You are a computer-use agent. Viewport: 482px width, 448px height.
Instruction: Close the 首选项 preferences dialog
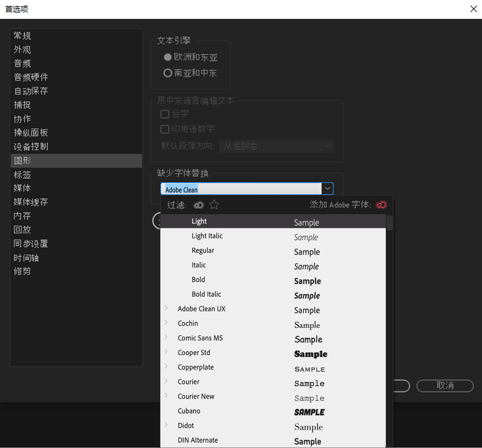[474, 9]
